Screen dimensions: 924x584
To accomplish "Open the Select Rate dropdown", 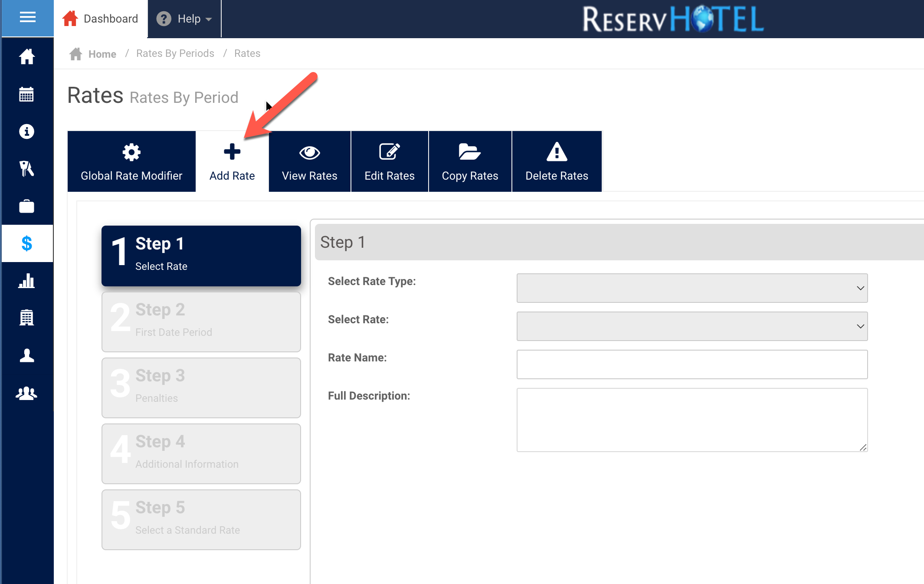I will coord(692,326).
